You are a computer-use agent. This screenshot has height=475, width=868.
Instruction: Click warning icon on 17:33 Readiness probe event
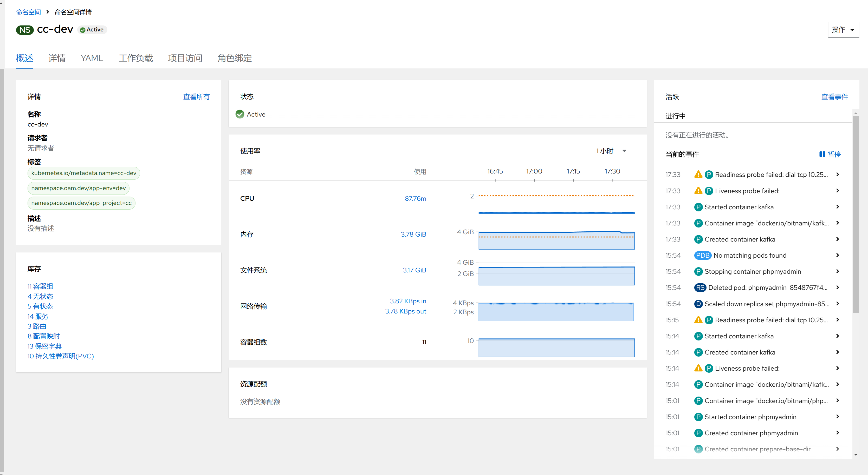pos(698,174)
